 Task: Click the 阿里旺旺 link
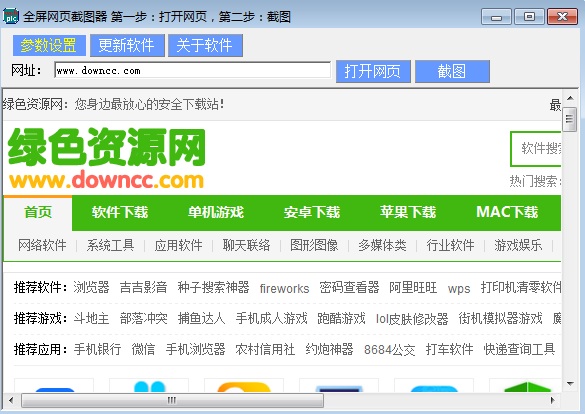point(413,288)
